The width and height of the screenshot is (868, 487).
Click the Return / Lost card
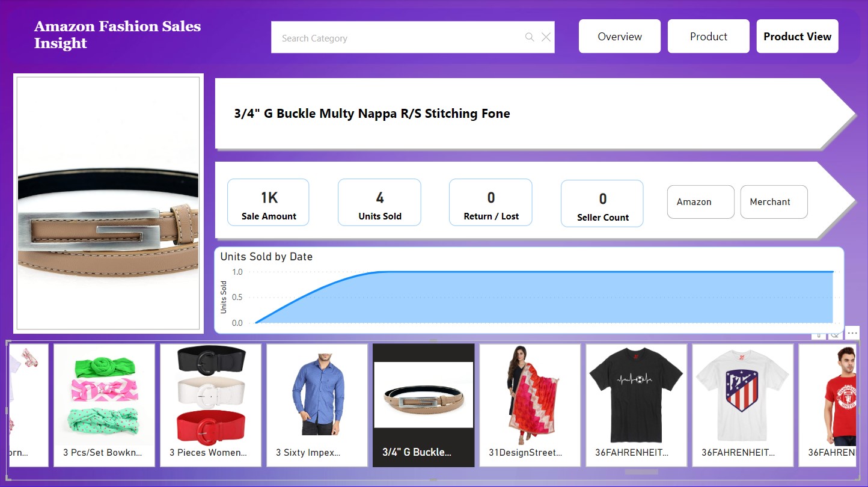(x=491, y=203)
